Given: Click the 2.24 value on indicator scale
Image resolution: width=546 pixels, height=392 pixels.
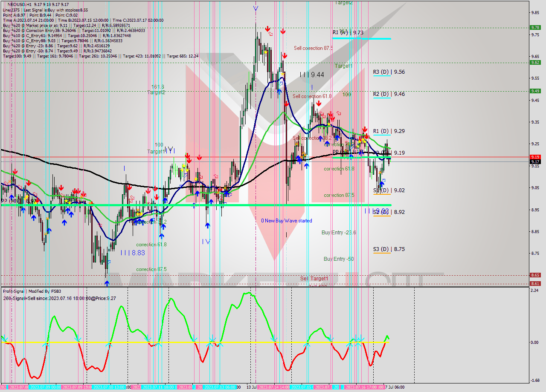Looking at the screenshot, I should tap(535, 290).
